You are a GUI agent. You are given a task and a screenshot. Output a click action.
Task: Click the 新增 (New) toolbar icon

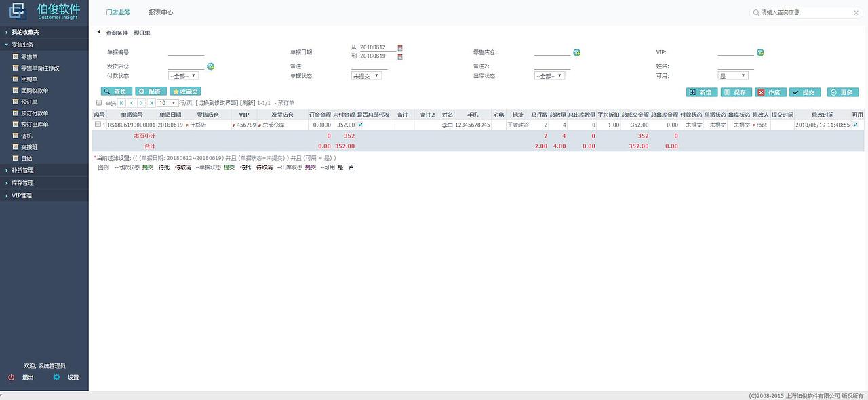tap(701, 92)
